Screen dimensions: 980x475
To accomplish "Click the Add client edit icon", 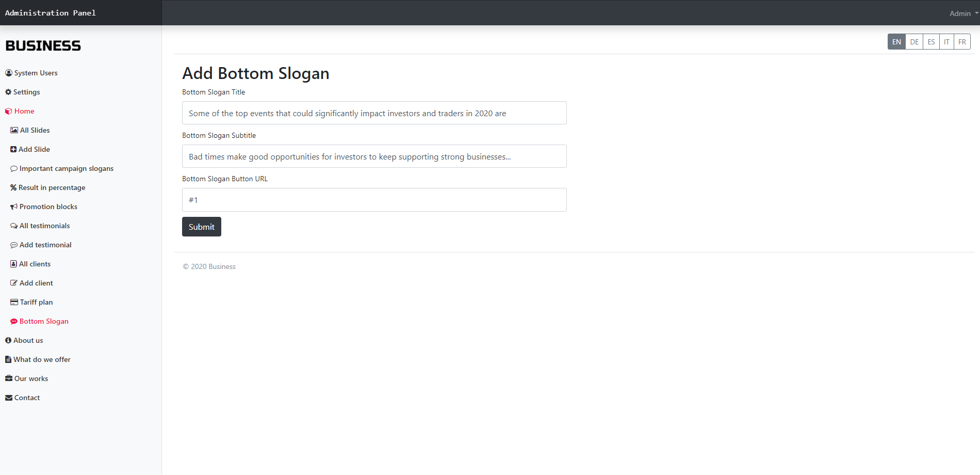I will pos(14,283).
